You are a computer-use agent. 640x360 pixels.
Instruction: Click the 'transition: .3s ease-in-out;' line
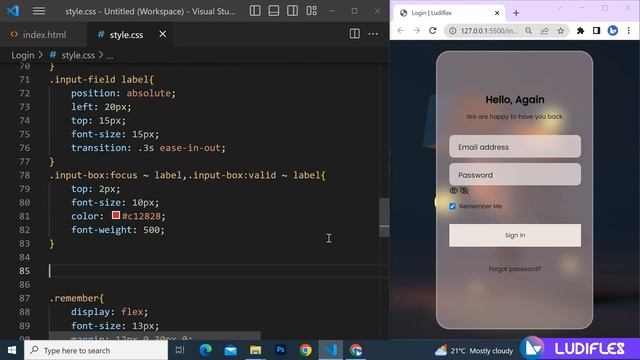point(148,148)
